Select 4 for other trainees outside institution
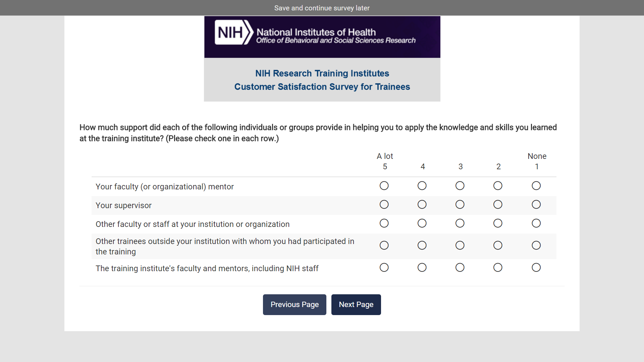This screenshot has width=644, height=362. point(422,245)
